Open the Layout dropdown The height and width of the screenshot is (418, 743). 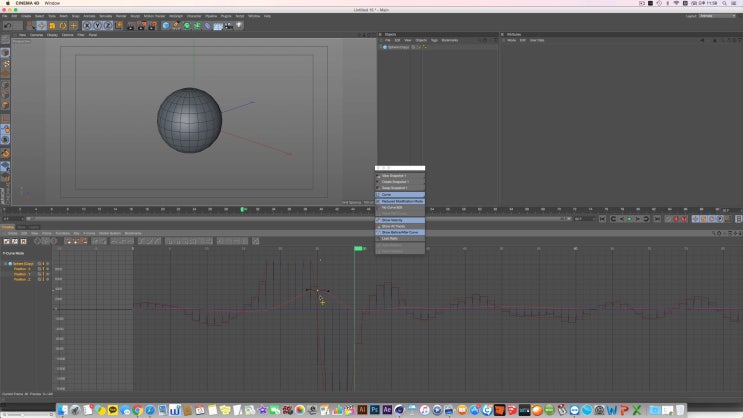click(x=717, y=16)
